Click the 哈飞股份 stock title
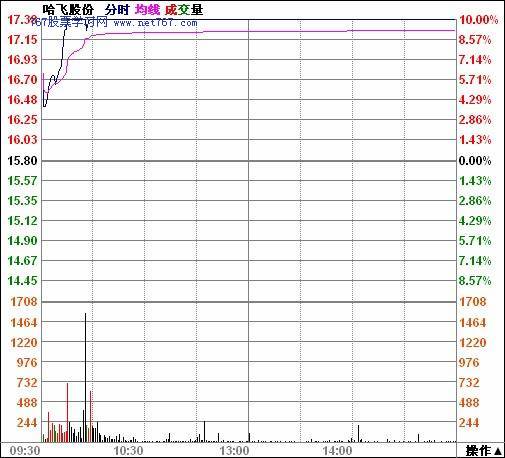The image size is (505, 458). click(x=68, y=10)
